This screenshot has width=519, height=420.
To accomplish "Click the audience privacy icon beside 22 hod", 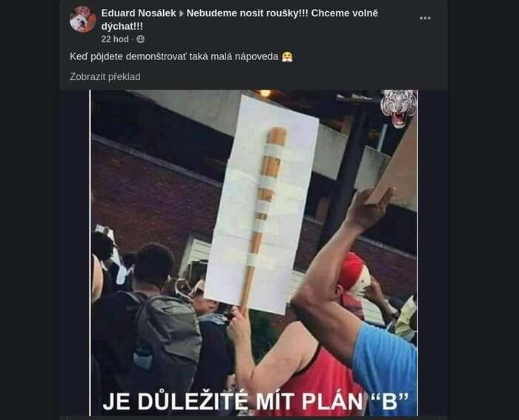I will pyautogui.click(x=141, y=39).
